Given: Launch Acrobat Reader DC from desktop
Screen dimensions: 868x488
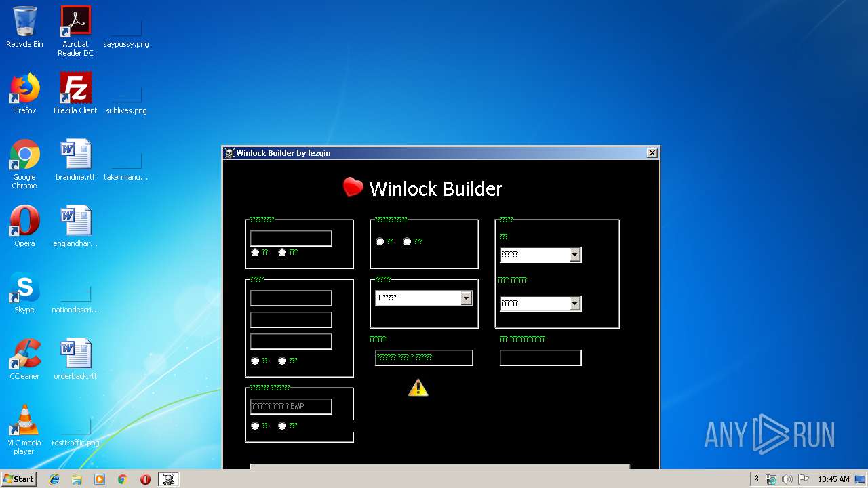Looking at the screenshot, I should click(75, 31).
